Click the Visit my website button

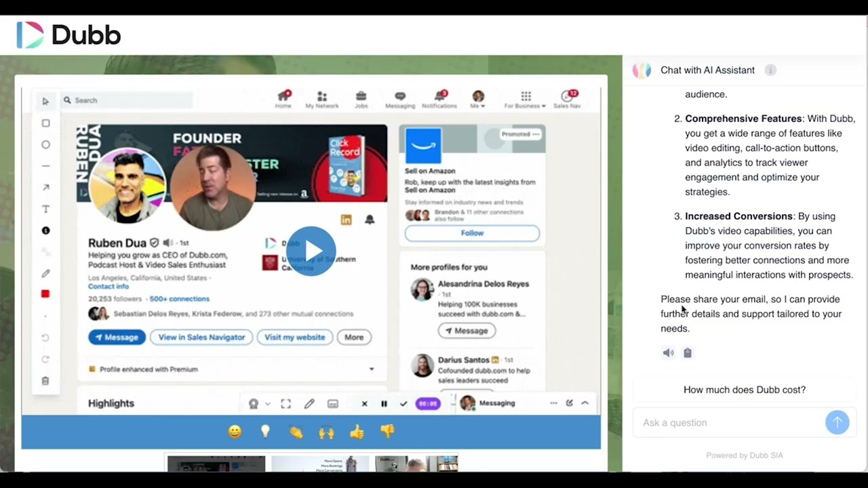[295, 337]
